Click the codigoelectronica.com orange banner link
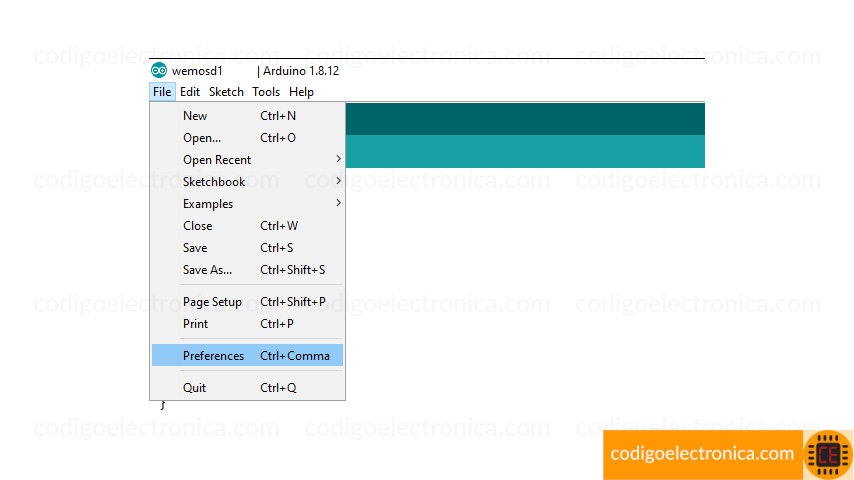The width and height of the screenshot is (854, 480). coord(702,454)
